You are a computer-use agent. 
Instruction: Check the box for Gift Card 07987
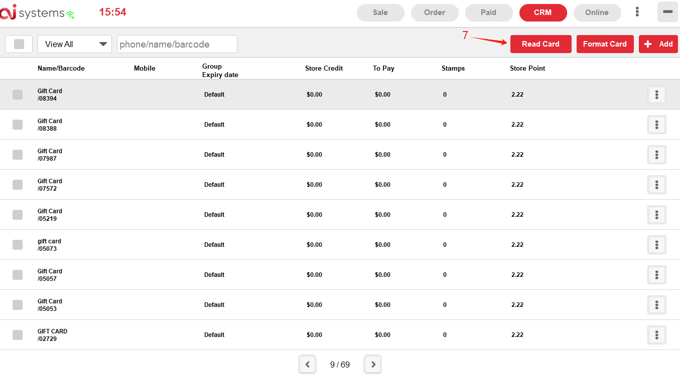click(x=17, y=154)
